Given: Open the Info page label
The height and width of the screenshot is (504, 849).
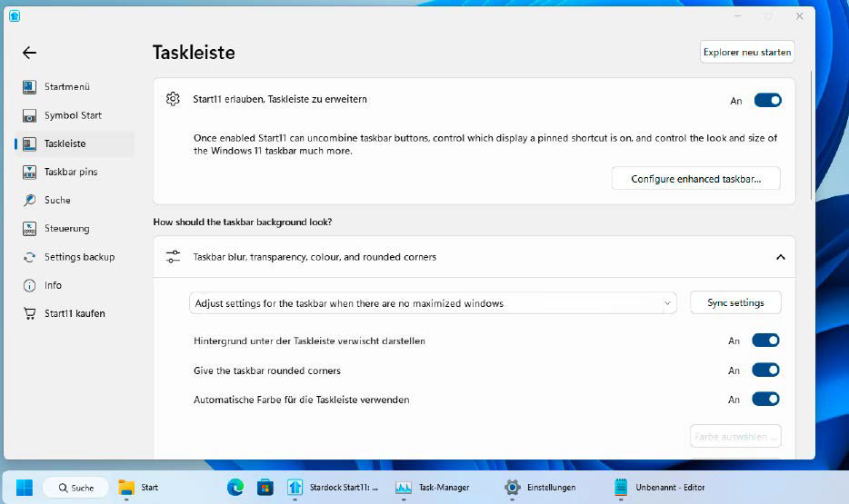Looking at the screenshot, I should pyautogui.click(x=53, y=285).
